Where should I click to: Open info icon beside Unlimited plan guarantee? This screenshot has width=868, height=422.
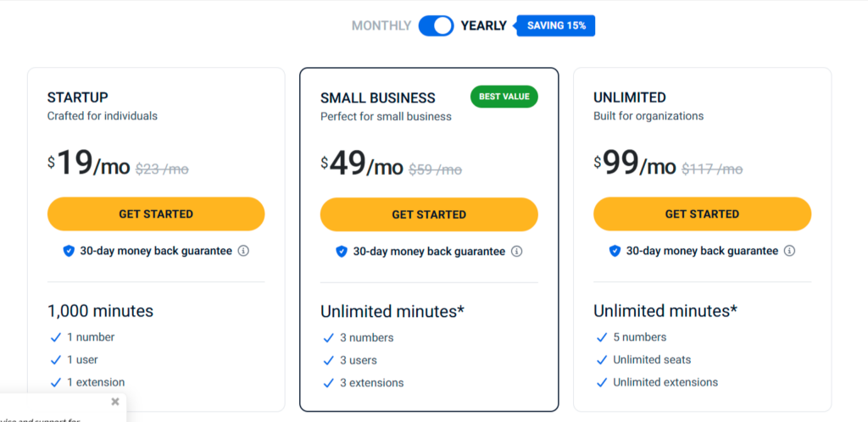[x=790, y=251]
